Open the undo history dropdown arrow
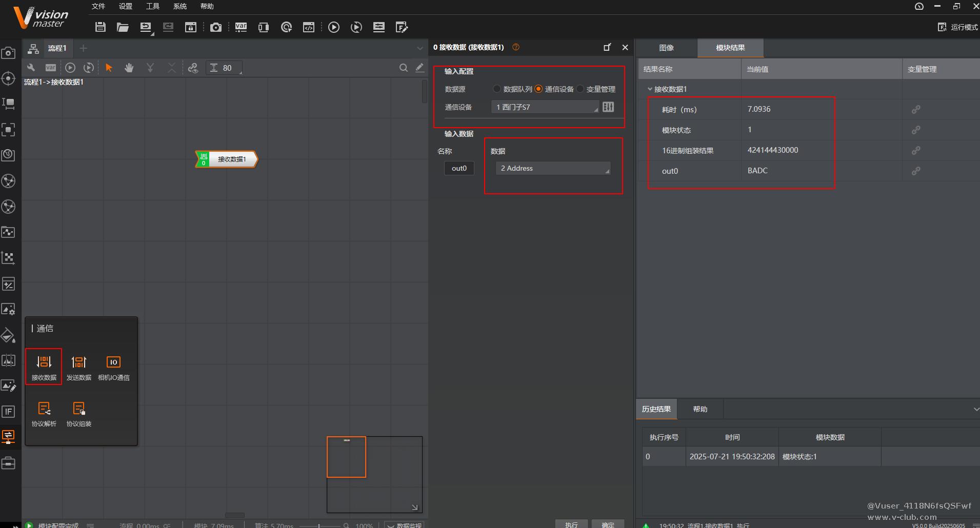Viewport: 980px width, 528px height. [152, 34]
